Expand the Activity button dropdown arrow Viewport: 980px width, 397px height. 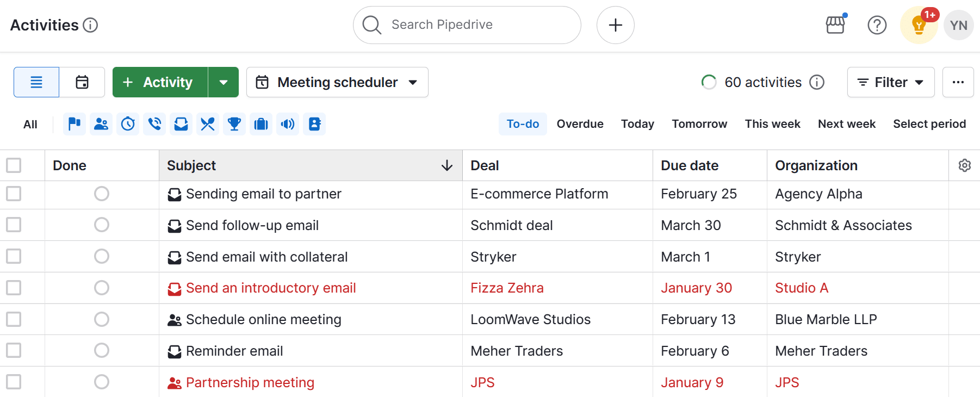tap(224, 82)
